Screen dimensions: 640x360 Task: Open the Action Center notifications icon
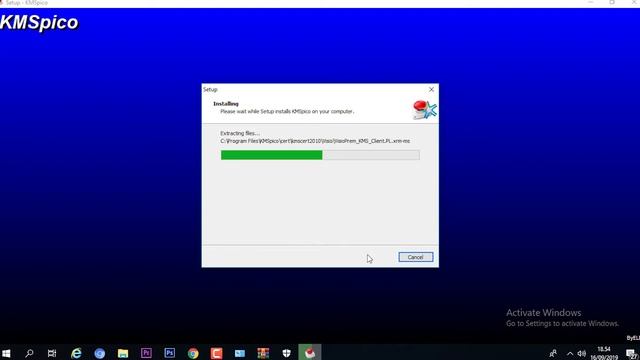click(631, 353)
